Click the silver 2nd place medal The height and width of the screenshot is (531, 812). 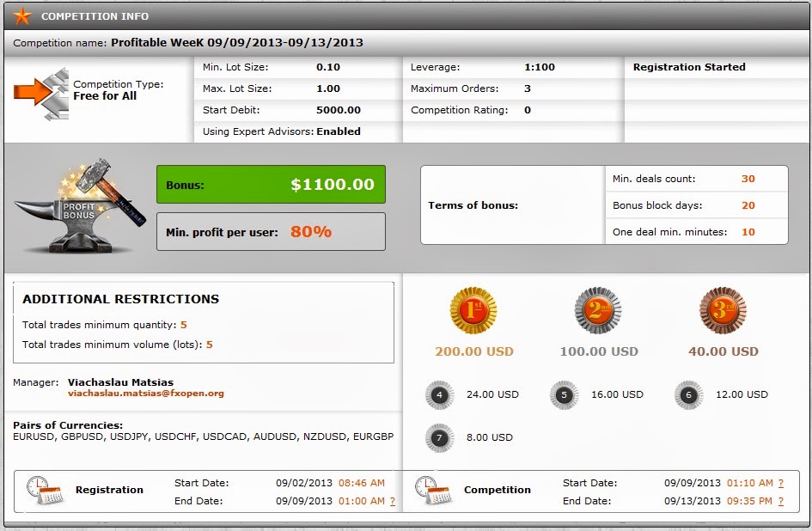[598, 310]
